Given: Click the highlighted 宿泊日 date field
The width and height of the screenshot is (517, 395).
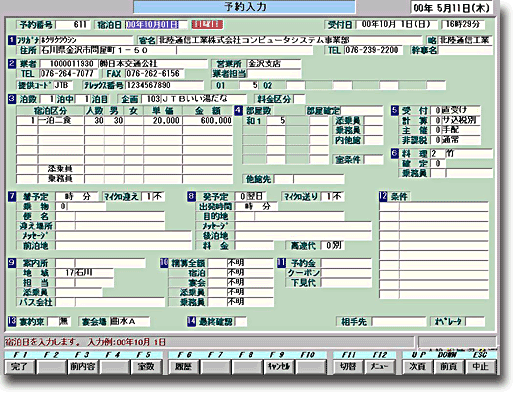Looking at the screenshot, I should click(x=152, y=25).
